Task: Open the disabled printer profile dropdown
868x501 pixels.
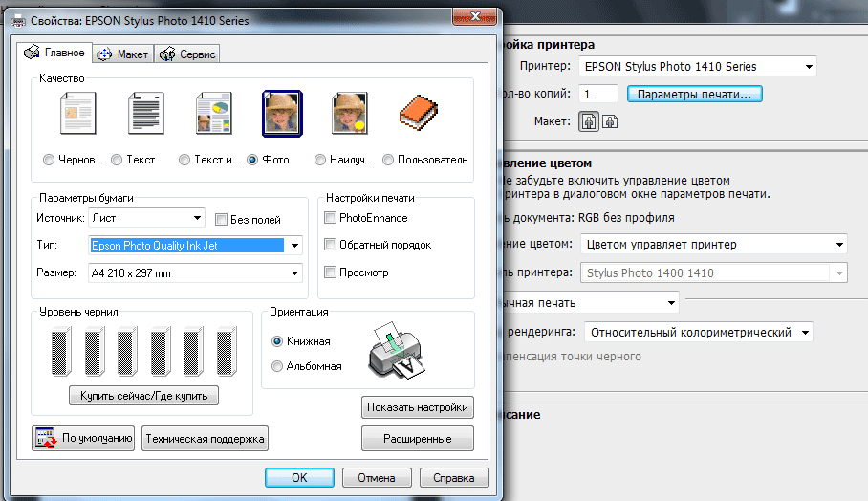Action: pos(713,272)
